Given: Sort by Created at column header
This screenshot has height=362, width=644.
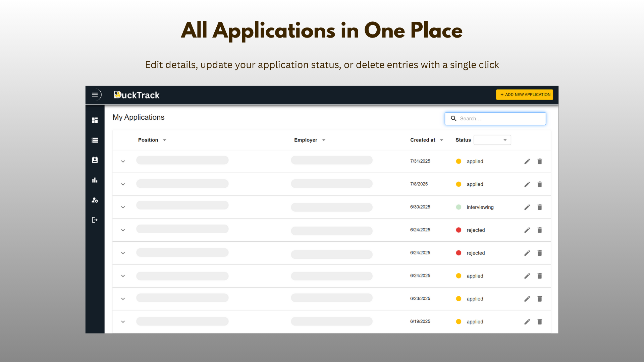Looking at the screenshot, I should (x=423, y=140).
